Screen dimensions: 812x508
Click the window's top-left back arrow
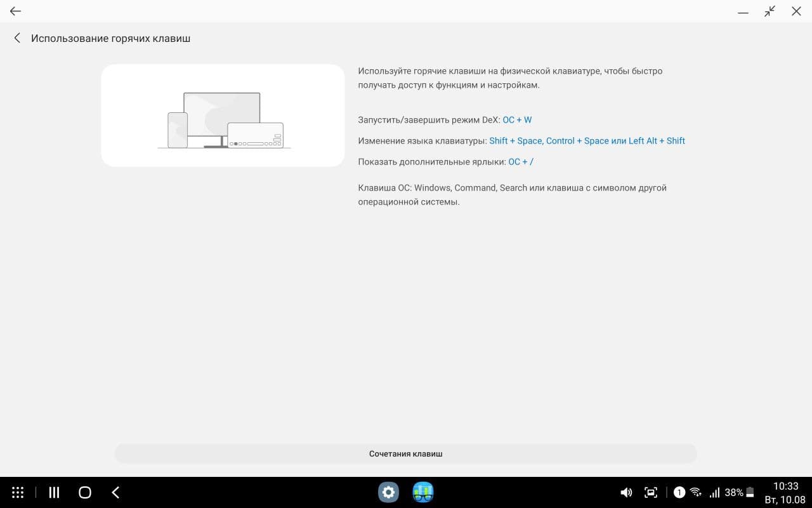point(14,11)
